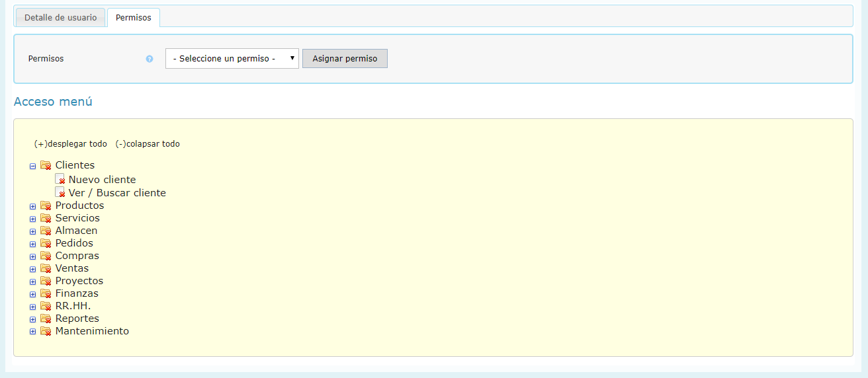868x378 pixels.
Task: Select the RR.HH. tree item label
Action: [x=73, y=306]
